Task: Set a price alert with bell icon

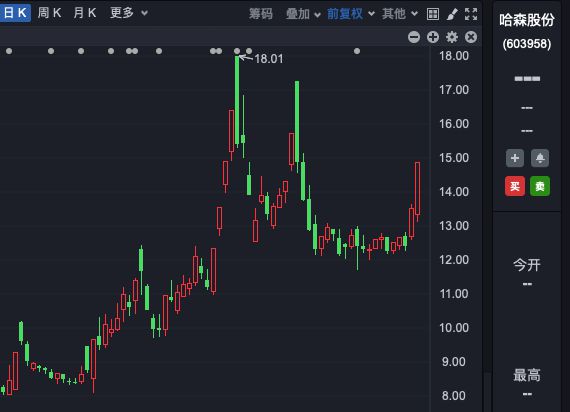Action: [x=540, y=158]
